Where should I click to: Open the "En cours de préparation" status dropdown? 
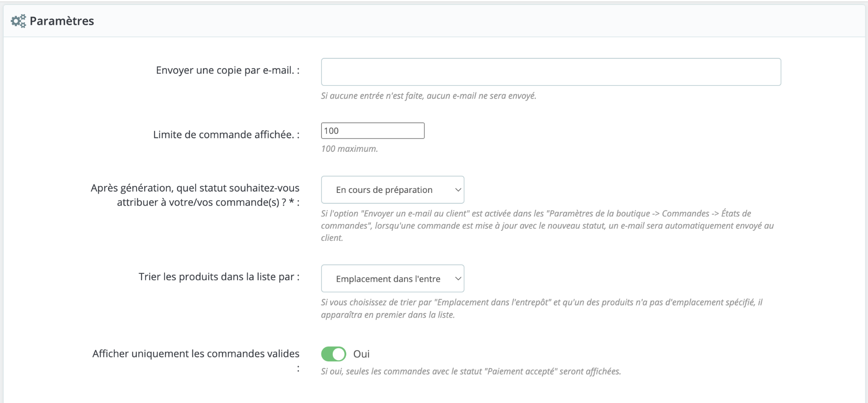(x=392, y=190)
